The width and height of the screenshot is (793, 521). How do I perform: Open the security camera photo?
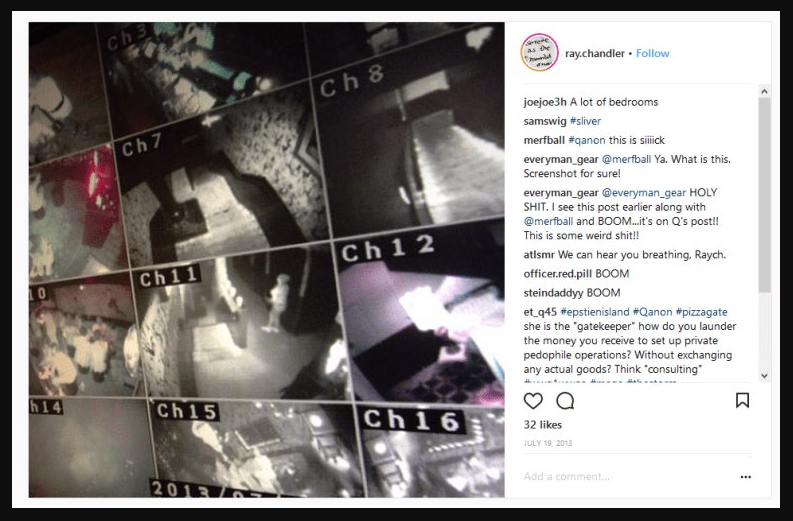coord(267,259)
